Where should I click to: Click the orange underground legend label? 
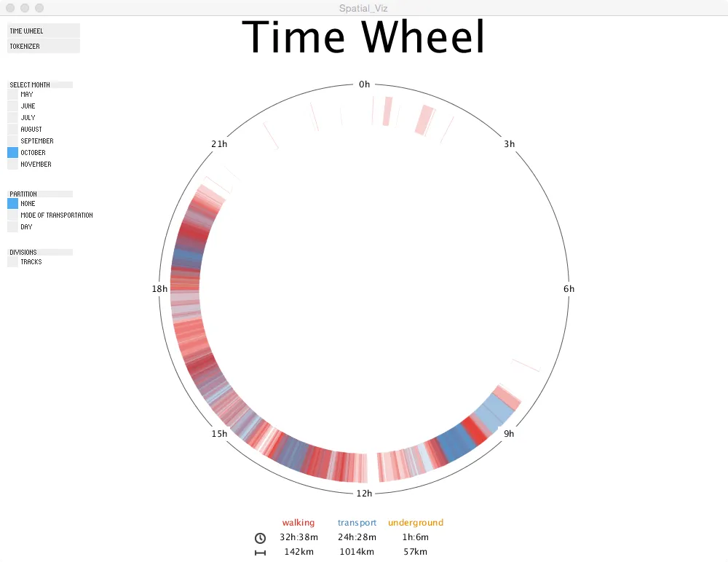coord(415,522)
